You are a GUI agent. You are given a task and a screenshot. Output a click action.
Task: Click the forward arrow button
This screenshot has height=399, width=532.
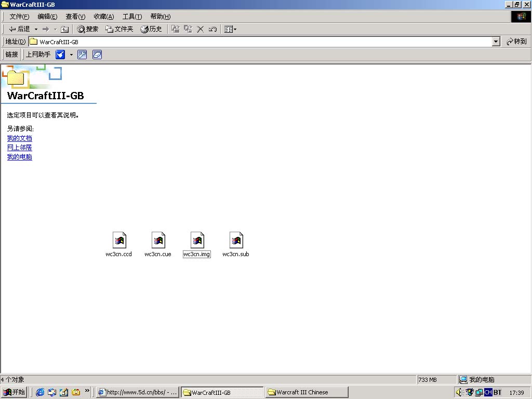(x=46, y=29)
